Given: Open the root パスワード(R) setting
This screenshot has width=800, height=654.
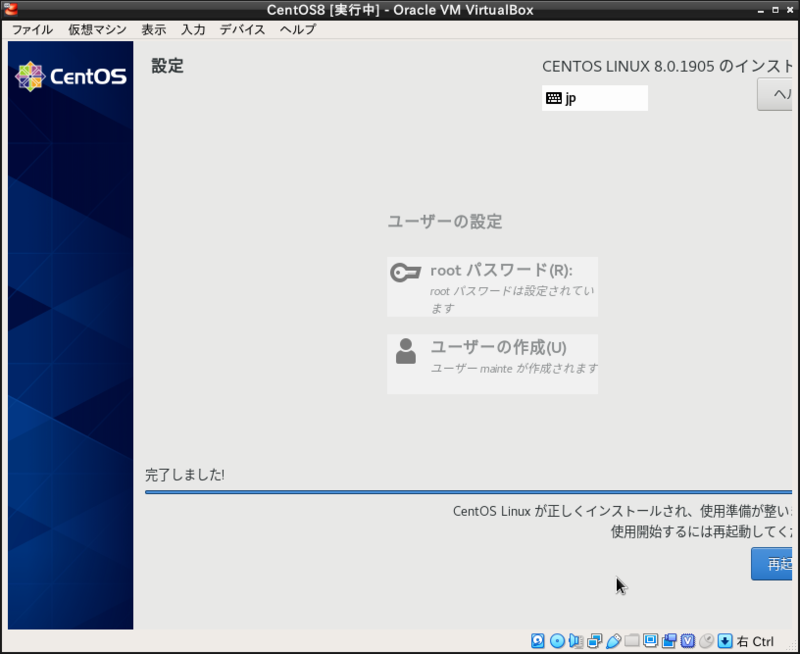Looking at the screenshot, I should coord(492,287).
